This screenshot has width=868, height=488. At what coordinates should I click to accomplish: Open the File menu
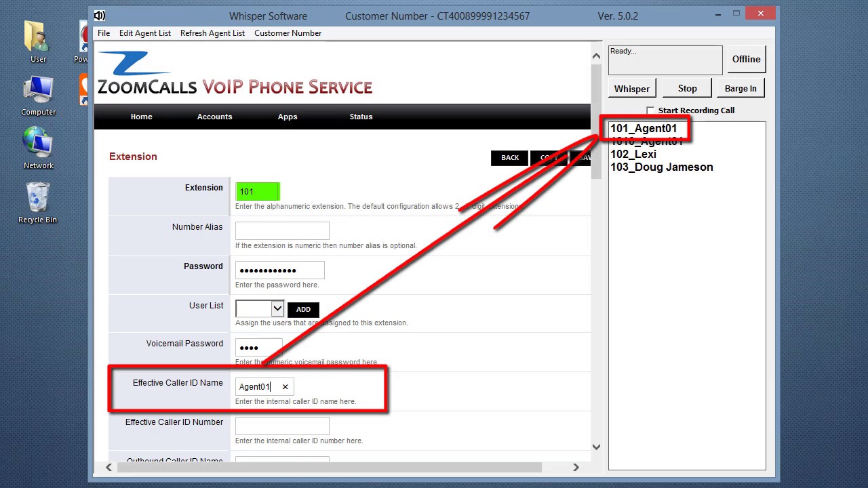coord(104,33)
